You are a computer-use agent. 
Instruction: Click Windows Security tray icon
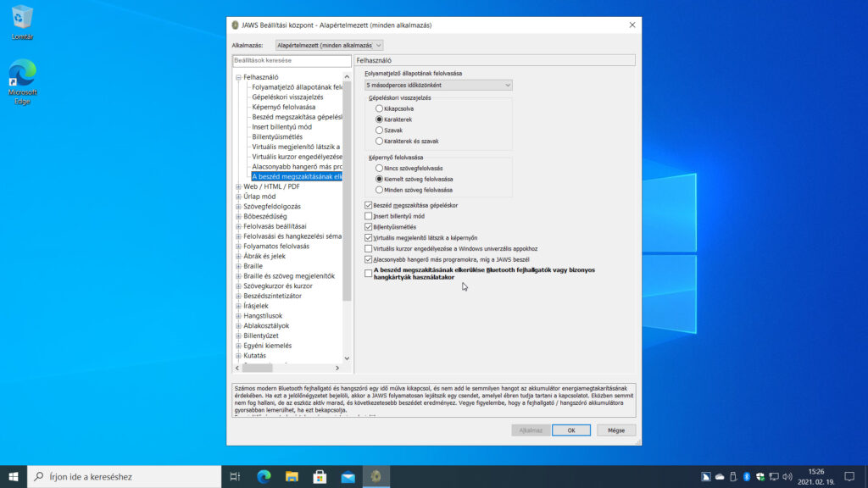[x=760, y=476]
